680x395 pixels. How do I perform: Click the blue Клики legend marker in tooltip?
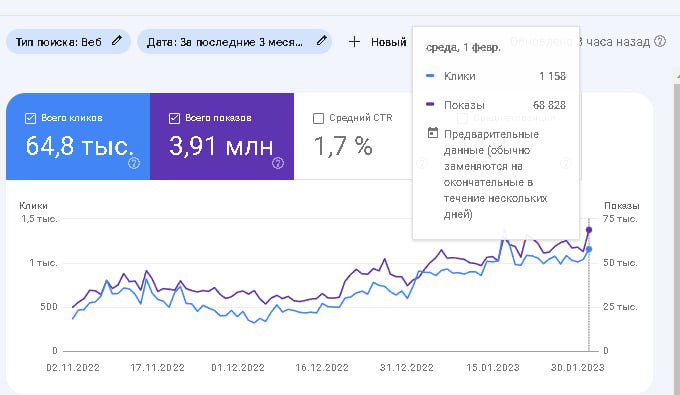point(430,75)
